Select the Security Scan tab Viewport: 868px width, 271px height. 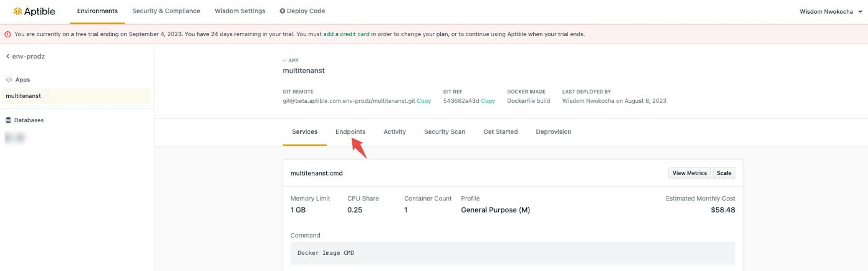point(445,131)
